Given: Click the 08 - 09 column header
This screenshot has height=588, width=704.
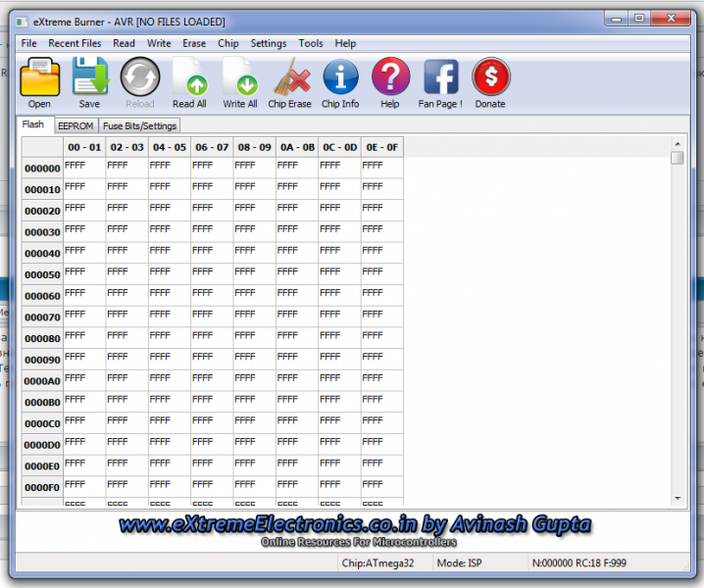Looking at the screenshot, I should click(255, 147).
